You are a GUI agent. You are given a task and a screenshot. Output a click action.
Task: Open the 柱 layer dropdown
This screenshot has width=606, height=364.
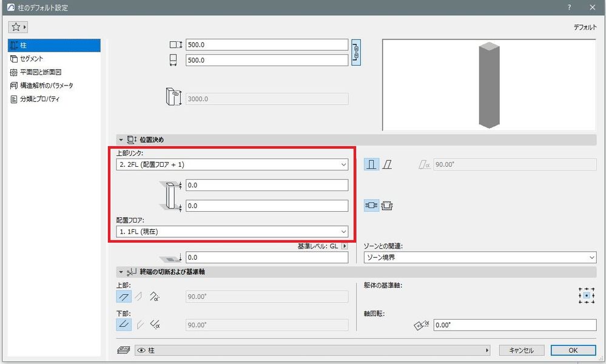click(x=312, y=351)
